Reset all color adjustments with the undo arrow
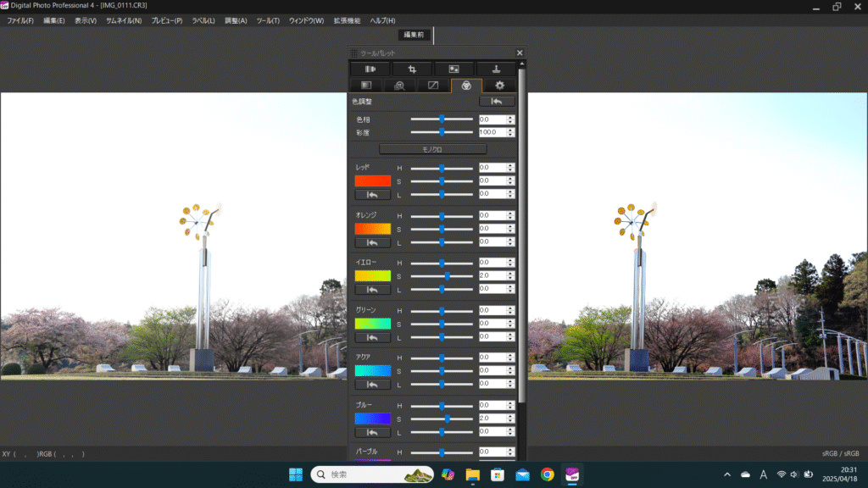 pyautogui.click(x=497, y=101)
